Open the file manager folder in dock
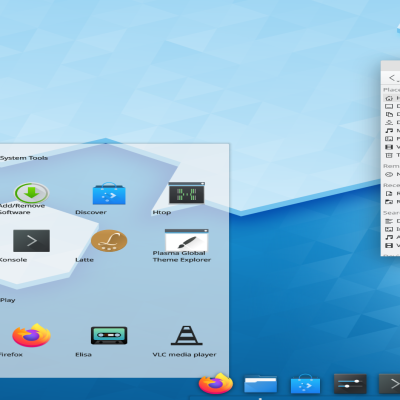 (x=260, y=384)
